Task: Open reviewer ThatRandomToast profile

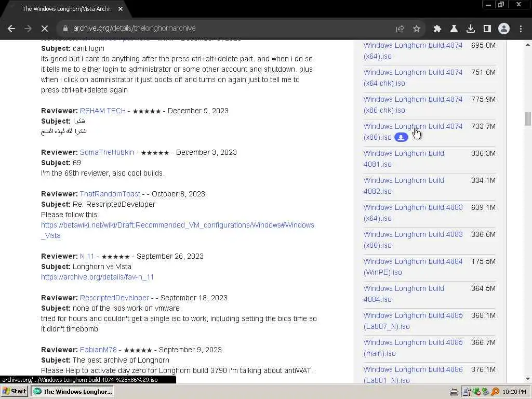Action: click(x=110, y=194)
